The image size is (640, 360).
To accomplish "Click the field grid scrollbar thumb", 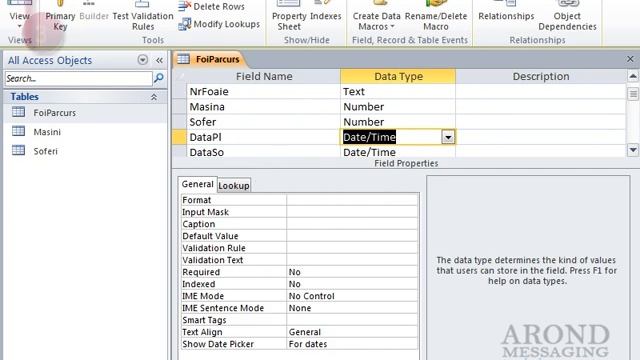I will 633,93.
